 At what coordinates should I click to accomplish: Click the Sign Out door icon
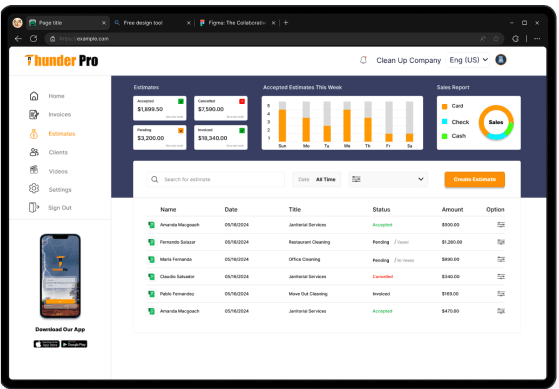pos(34,207)
